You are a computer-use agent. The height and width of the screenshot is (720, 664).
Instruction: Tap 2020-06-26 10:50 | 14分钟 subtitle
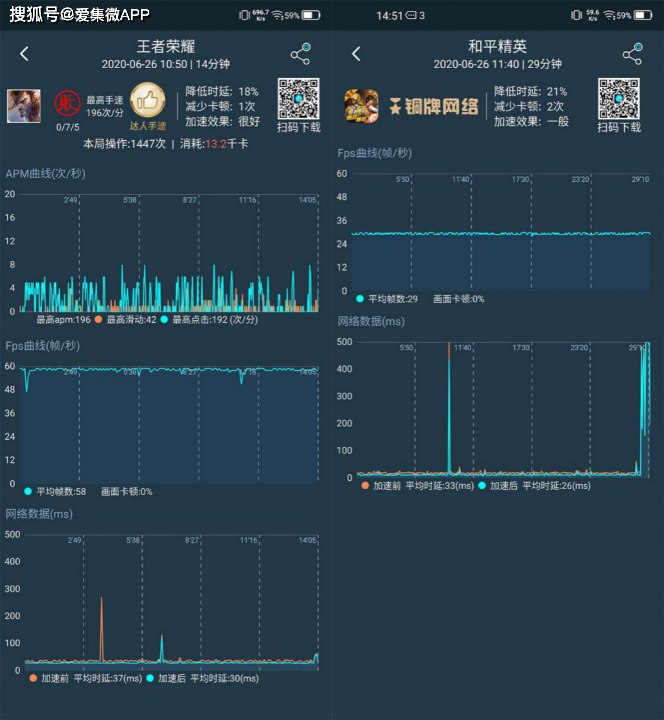pyautogui.click(x=166, y=64)
